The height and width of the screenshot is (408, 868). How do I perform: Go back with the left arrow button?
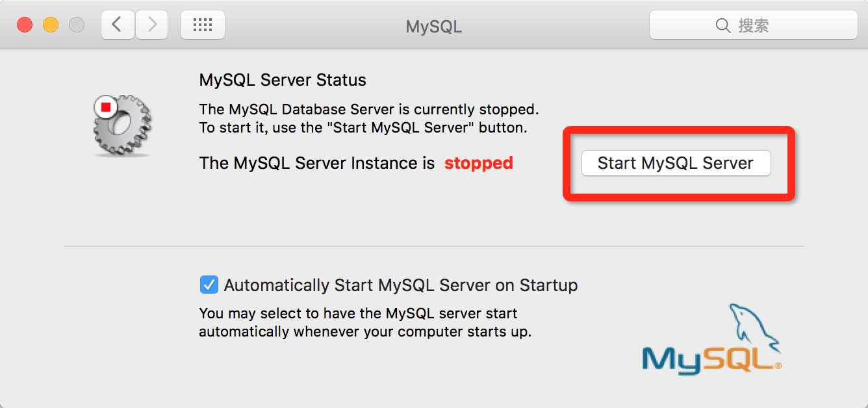click(118, 25)
